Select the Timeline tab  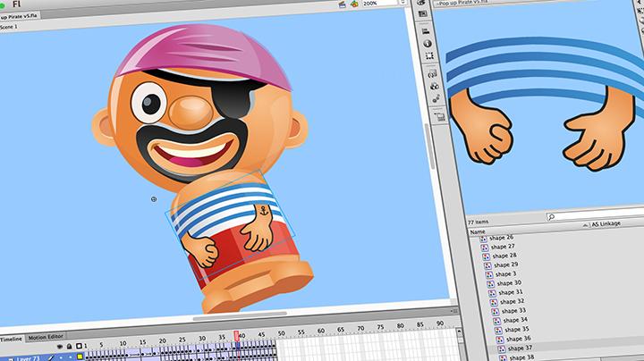pos(12,337)
